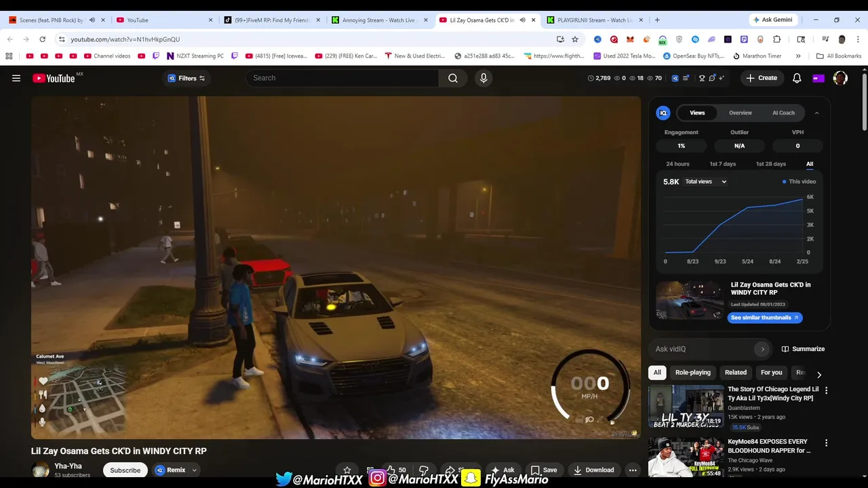Open the MetaMask fox extension
This screenshot has width=868, height=488.
(630, 39)
